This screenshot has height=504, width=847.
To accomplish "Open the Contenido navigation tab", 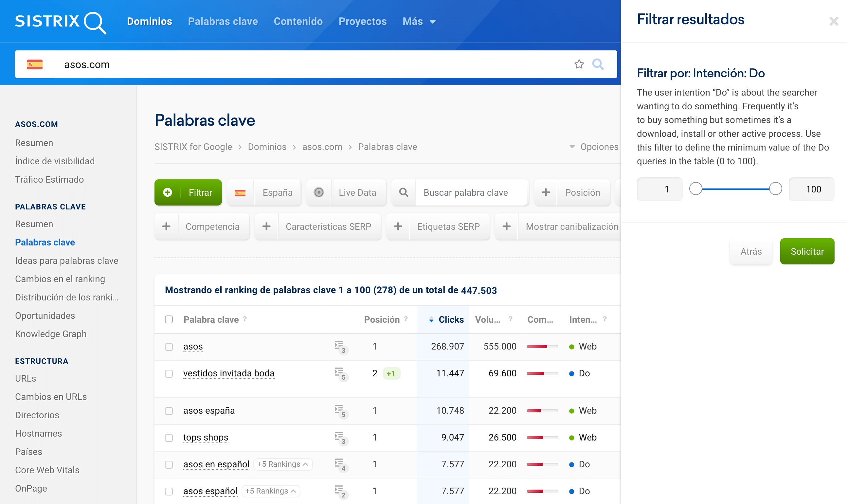I will (298, 21).
